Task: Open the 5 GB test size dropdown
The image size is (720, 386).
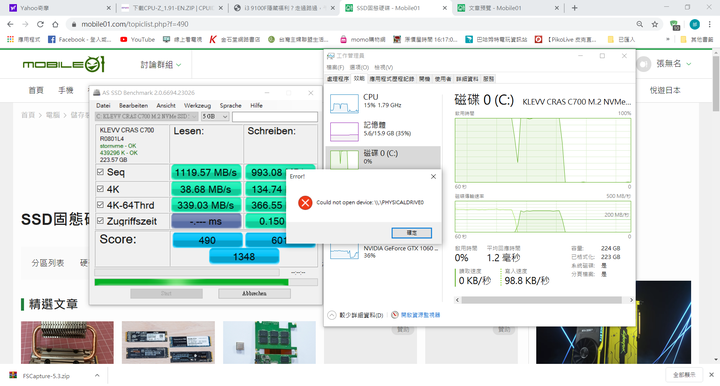Action: (215, 117)
